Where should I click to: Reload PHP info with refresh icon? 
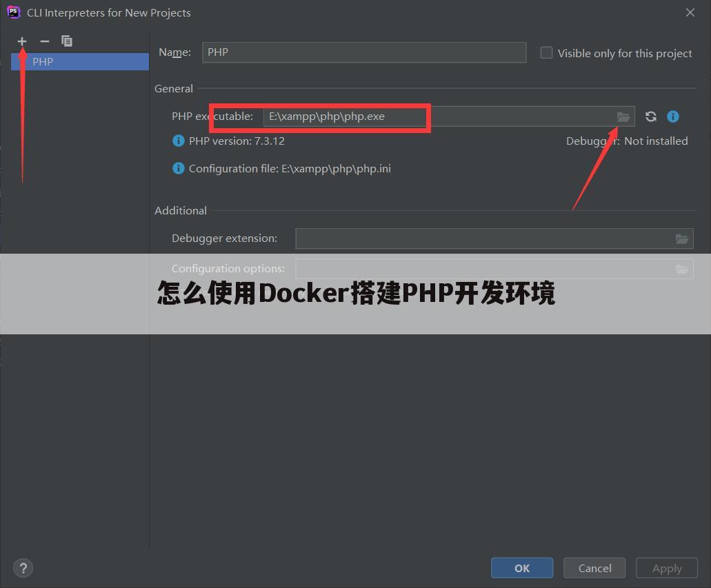(651, 116)
